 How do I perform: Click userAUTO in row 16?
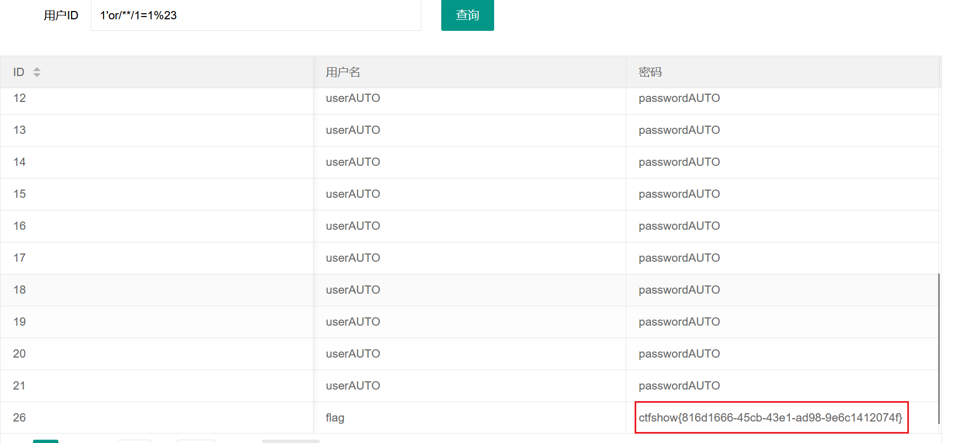point(353,226)
